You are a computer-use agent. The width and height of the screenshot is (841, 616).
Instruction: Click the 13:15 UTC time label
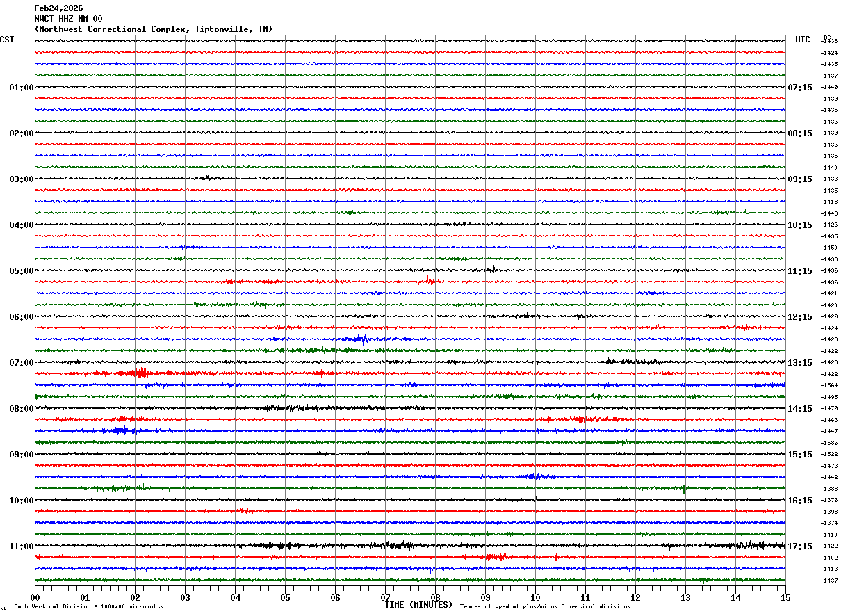point(800,363)
